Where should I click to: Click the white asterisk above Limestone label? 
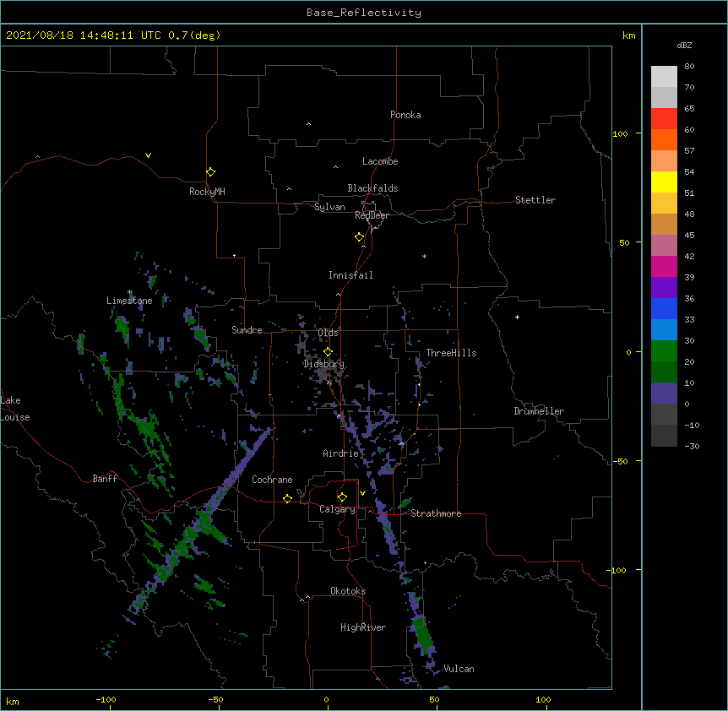(x=130, y=292)
